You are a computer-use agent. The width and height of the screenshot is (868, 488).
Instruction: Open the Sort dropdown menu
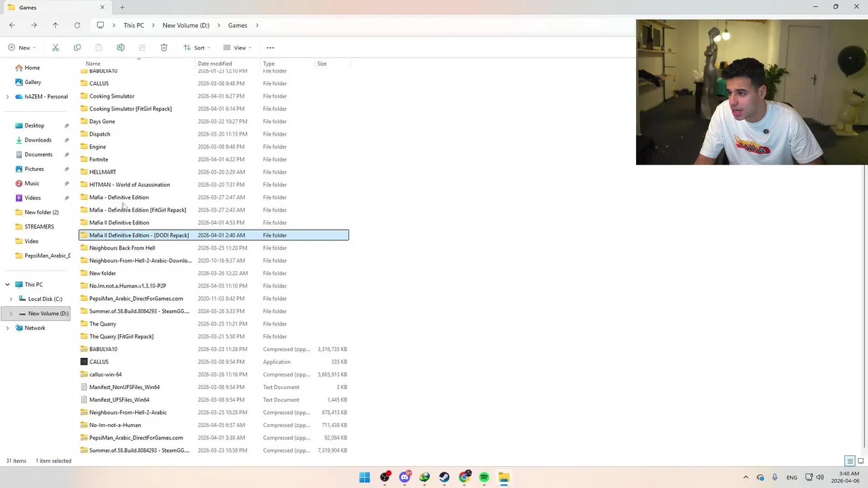(197, 47)
